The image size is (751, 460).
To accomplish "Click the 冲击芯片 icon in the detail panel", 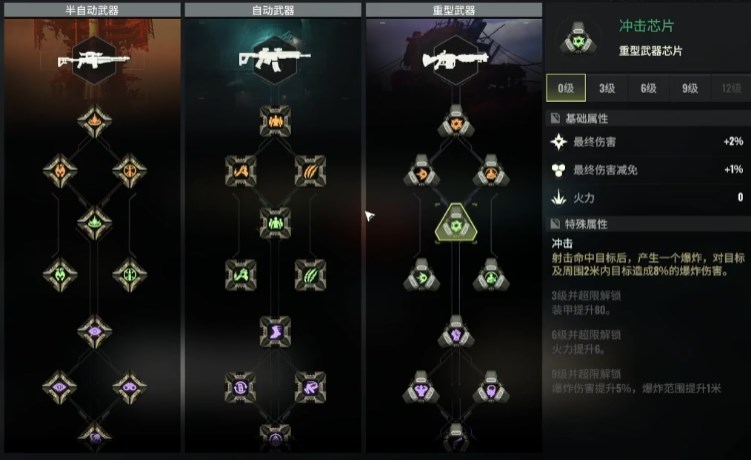I will point(579,38).
